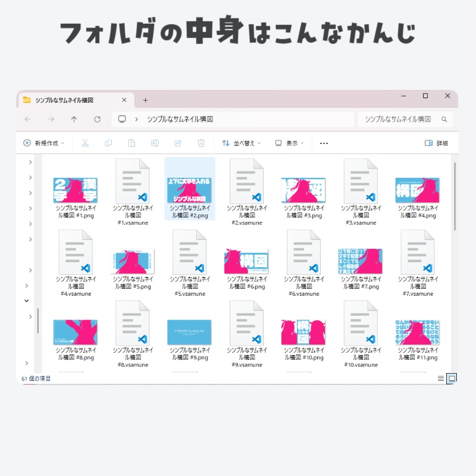476x476 pixels.
Task: Open the 表示 view options dropdown
Action: pos(289,143)
